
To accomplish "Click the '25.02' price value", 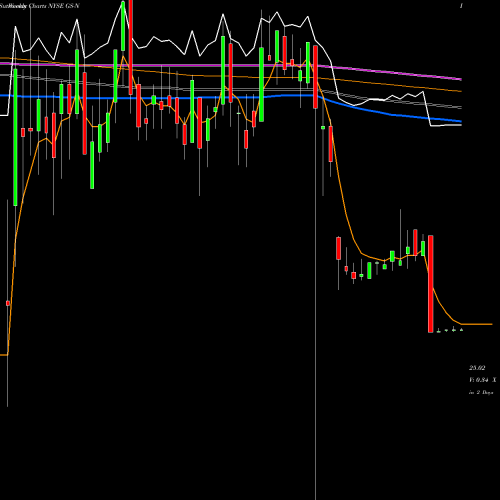I will (x=477, y=368).
